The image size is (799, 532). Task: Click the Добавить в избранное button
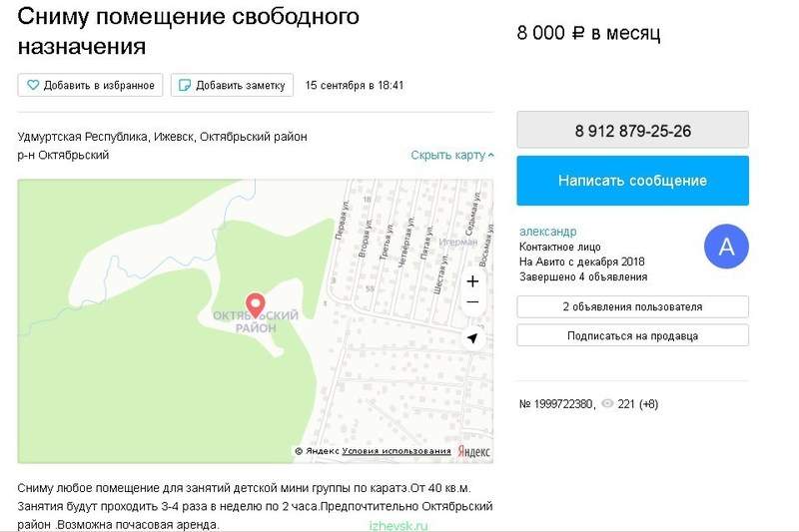(90, 85)
